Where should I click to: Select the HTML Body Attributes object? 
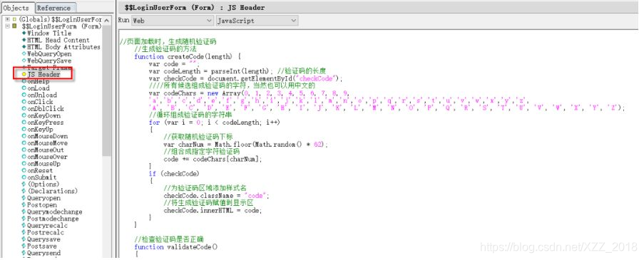(x=63, y=47)
